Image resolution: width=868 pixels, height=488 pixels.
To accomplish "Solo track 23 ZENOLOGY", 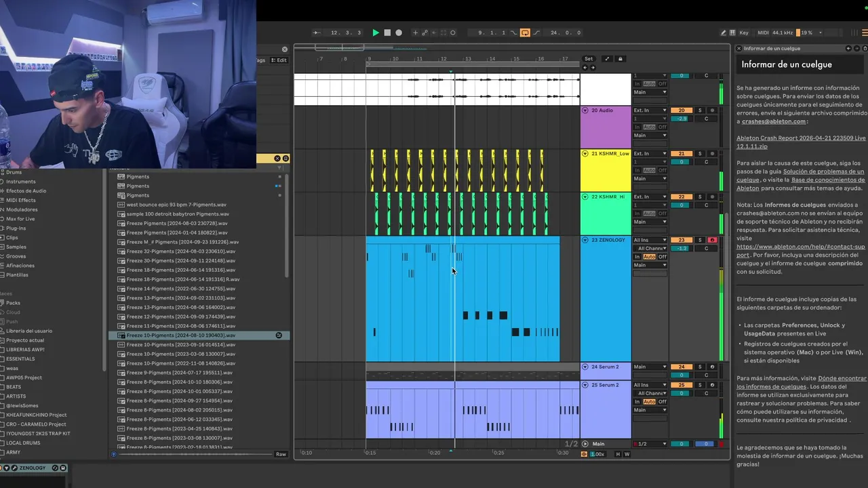I will (701, 240).
